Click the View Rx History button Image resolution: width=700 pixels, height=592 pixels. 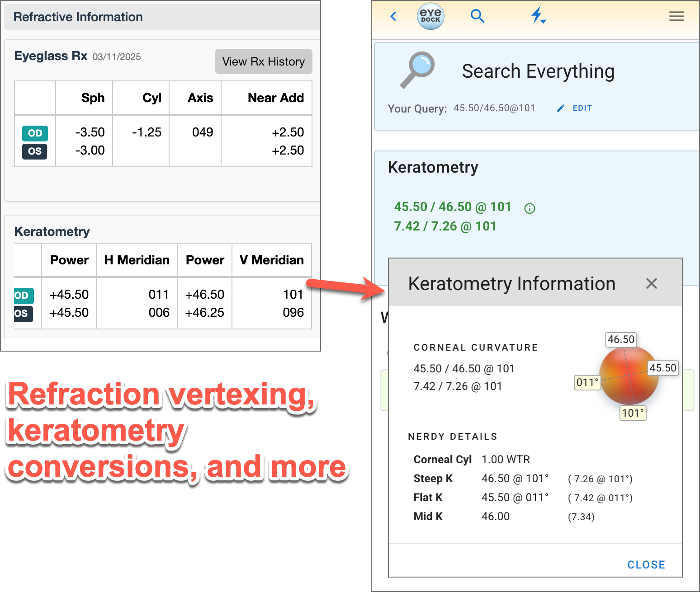click(x=264, y=61)
